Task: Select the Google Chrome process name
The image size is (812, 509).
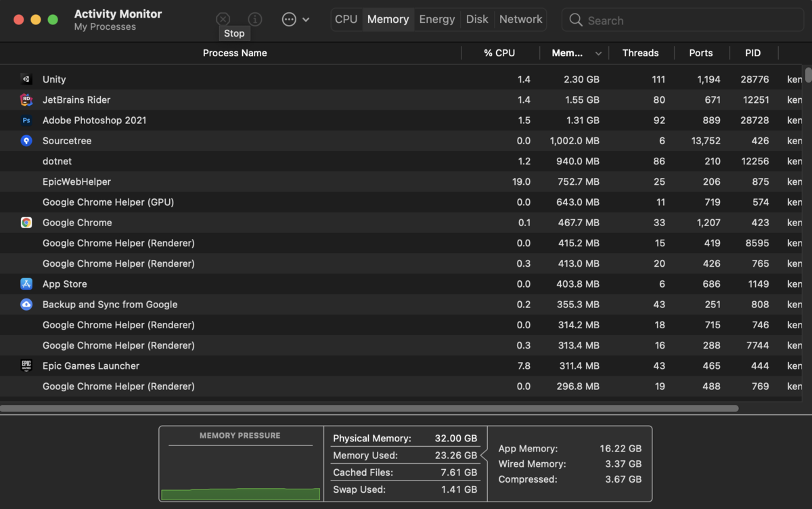Action: [x=77, y=223]
